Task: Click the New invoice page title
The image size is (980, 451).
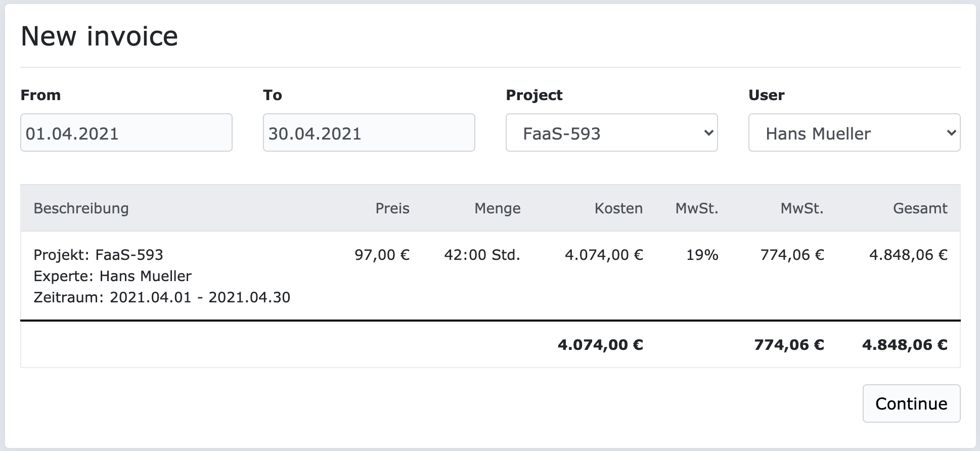Action: tap(99, 35)
